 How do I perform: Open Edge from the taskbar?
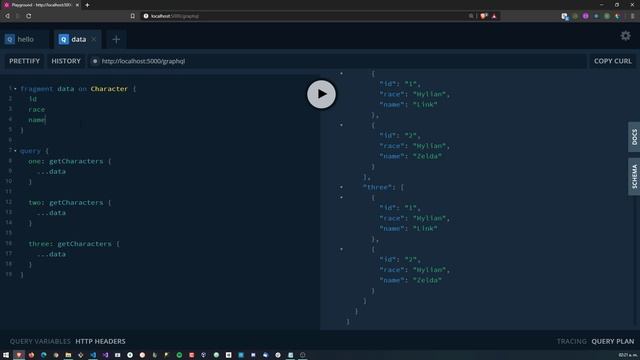click(x=44, y=355)
